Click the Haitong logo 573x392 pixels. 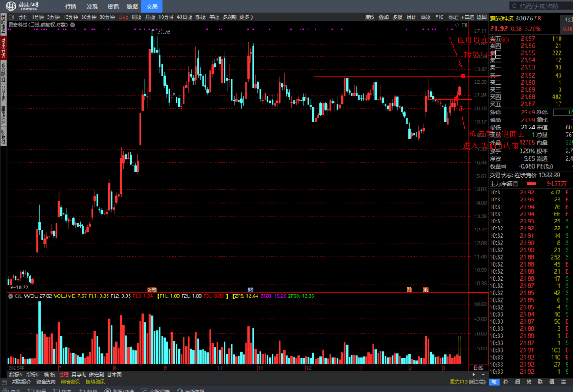pyautogui.click(x=23, y=5)
